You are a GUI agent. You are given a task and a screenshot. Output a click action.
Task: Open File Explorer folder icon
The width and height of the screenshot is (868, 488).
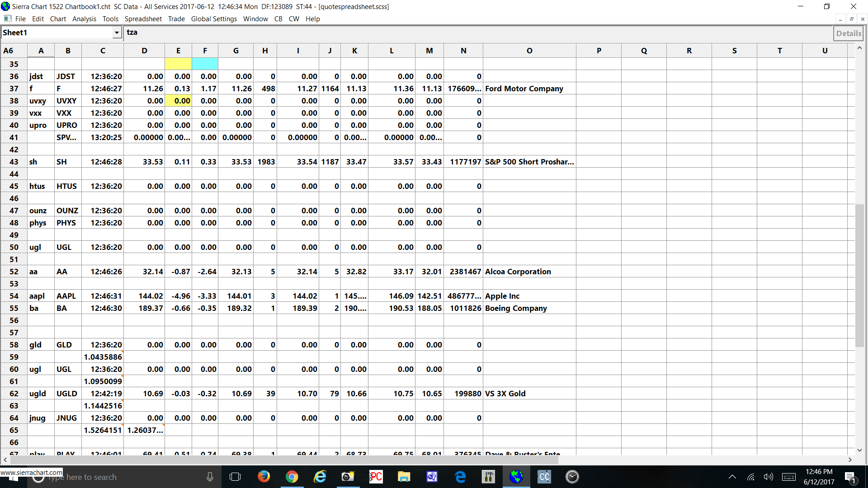404,477
